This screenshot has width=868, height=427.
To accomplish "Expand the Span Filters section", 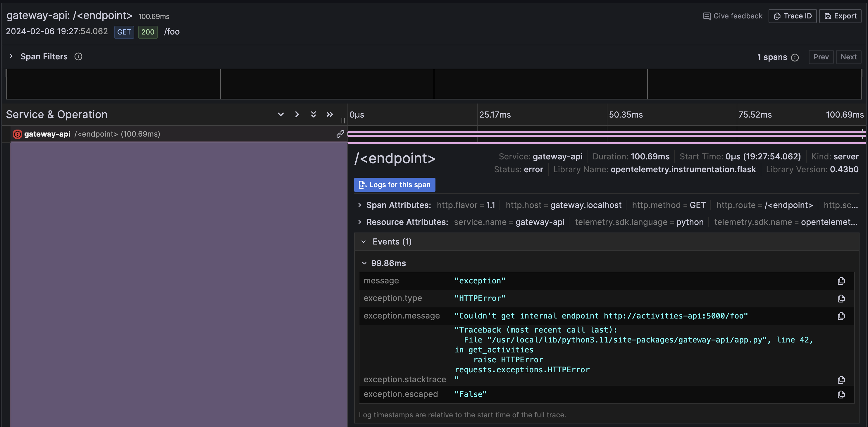I will (x=11, y=56).
